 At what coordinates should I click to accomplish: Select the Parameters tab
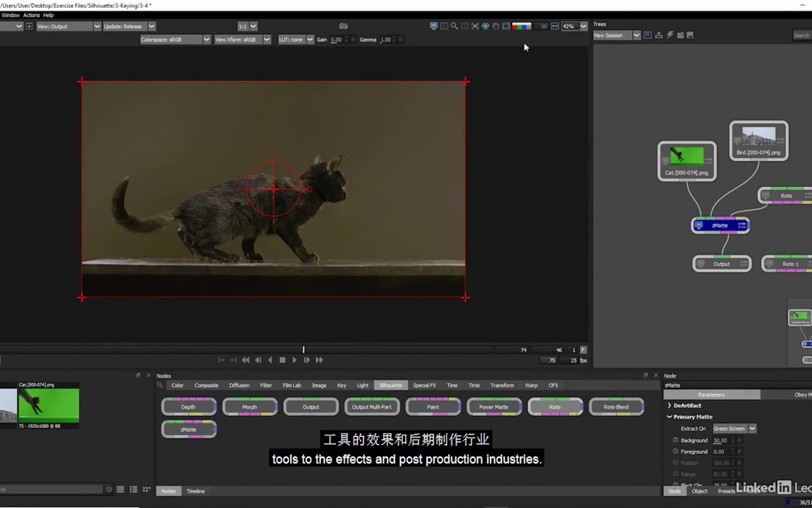[711, 395]
